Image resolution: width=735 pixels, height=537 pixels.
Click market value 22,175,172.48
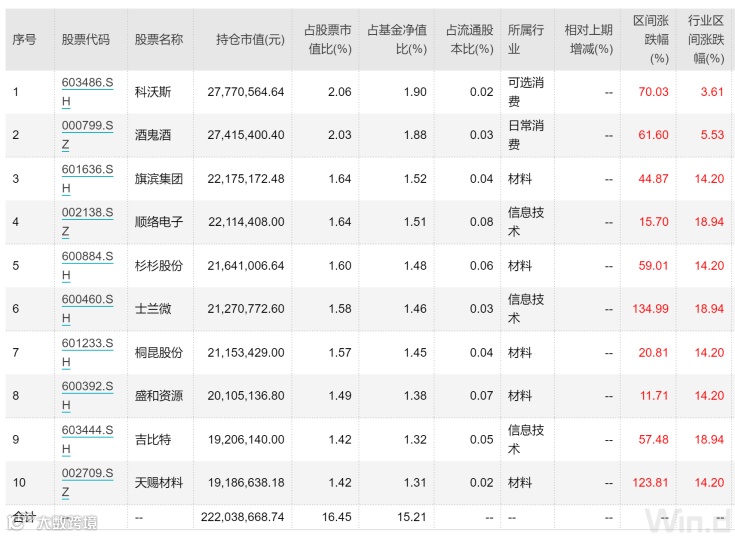[x=246, y=179]
